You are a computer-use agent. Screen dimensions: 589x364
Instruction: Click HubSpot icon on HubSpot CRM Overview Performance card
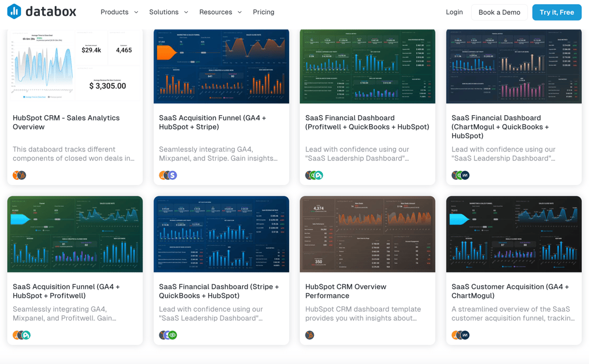pyautogui.click(x=310, y=335)
